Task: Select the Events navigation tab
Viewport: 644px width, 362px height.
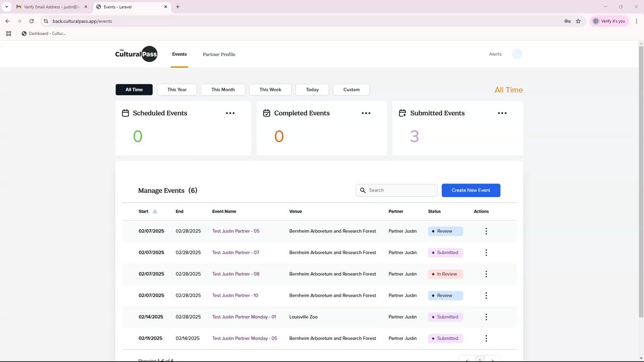Action: [x=179, y=54]
